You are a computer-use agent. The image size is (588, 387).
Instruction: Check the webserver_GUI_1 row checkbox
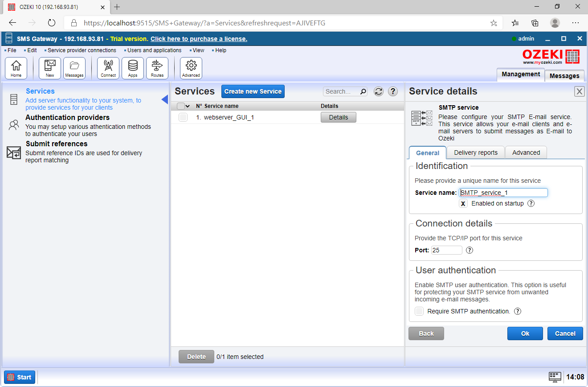click(183, 117)
